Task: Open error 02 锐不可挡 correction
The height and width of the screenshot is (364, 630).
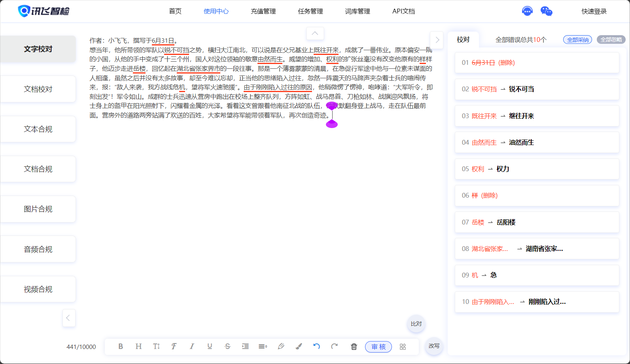Action: [537, 89]
